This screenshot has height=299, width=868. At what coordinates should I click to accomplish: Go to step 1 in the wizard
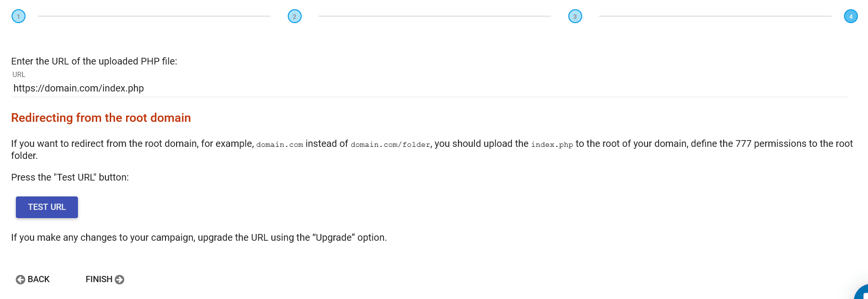[x=18, y=16]
